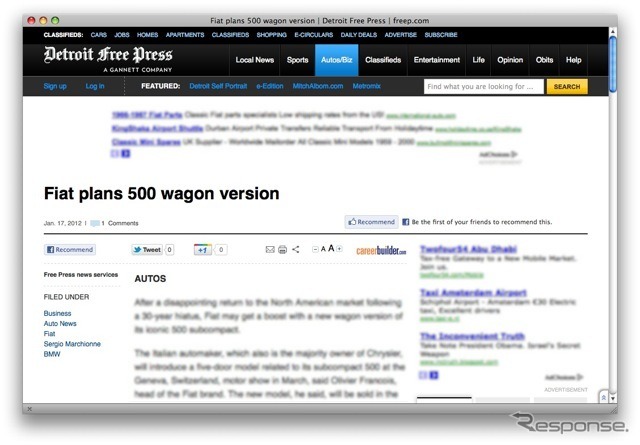
Task: Open the Auto News filed-under link
Action: point(60,323)
